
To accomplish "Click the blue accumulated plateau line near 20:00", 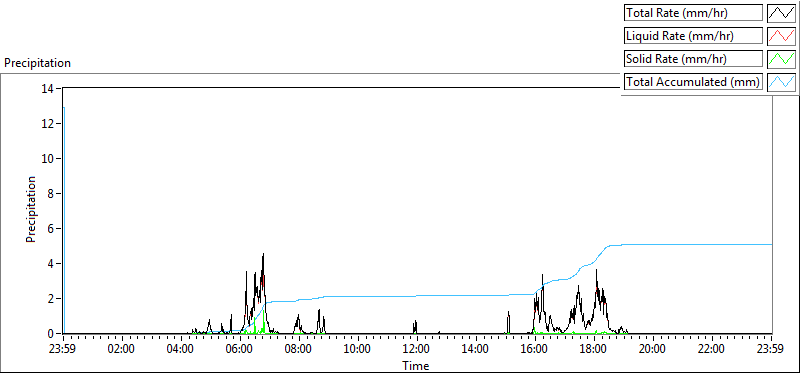I will (653, 244).
